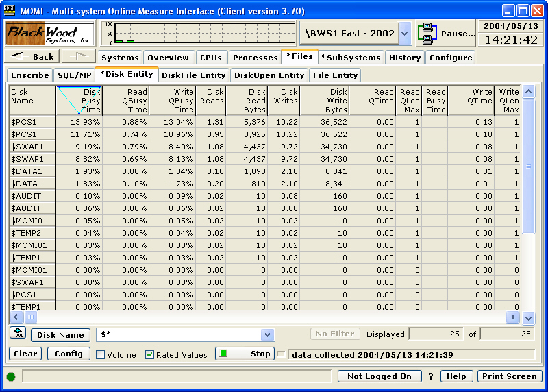Sort by Disk Busy Time column header
This screenshot has height=392, width=548.
coord(79,100)
